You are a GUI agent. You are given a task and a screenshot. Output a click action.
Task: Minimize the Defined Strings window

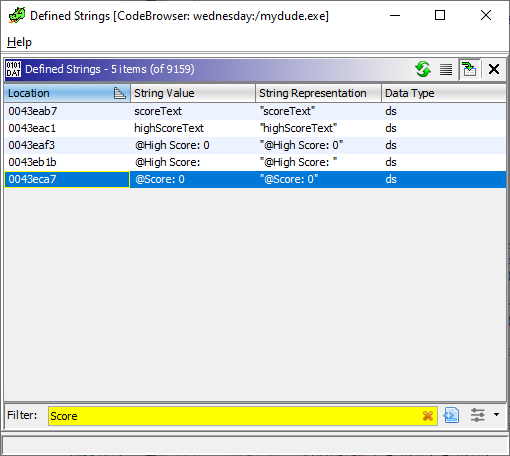point(395,15)
